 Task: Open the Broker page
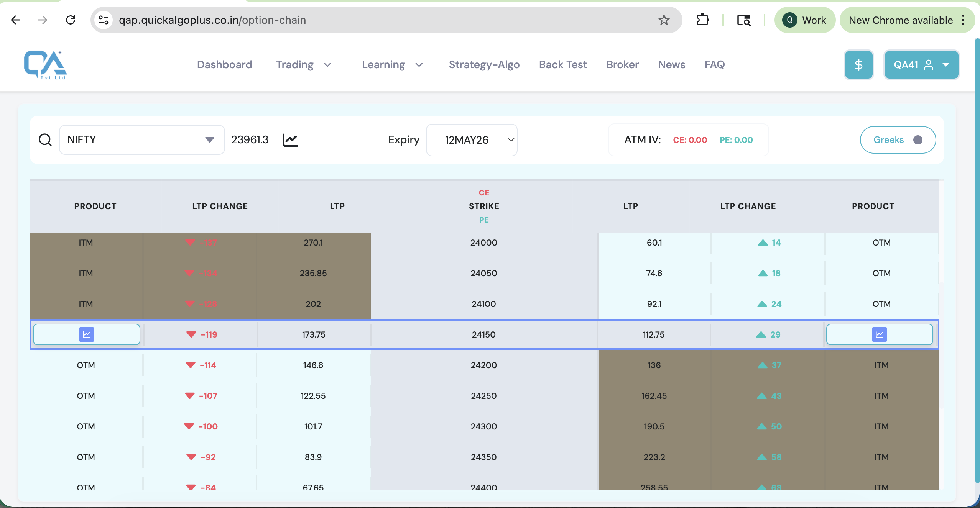(x=622, y=64)
